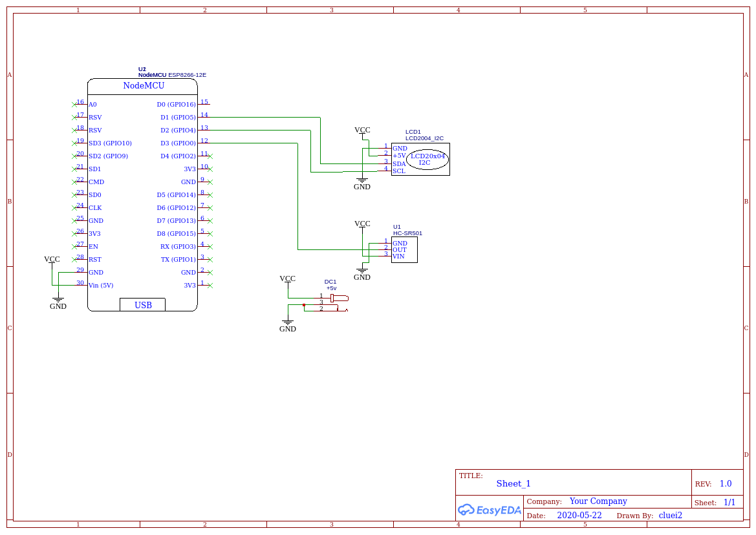Select the A0 pin label on NodeMCU
756x535 pixels.
click(x=92, y=105)
